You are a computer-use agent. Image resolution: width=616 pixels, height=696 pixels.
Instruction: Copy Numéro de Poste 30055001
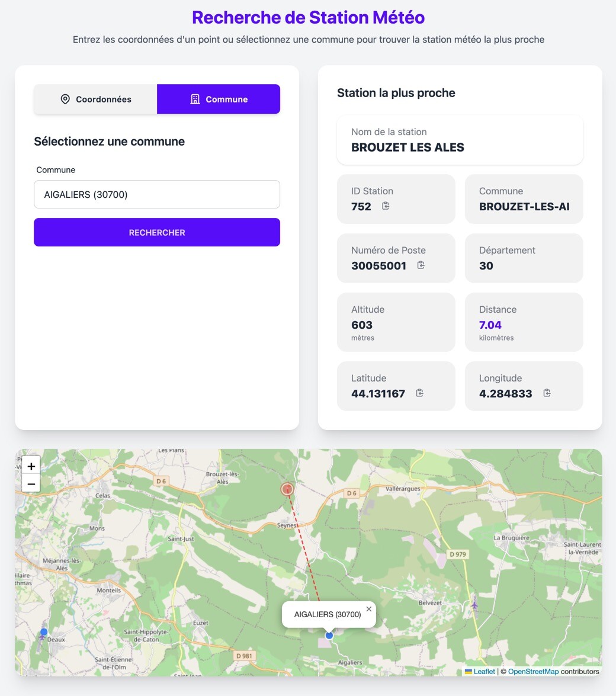pyautogui.click(x=421, y=265)
